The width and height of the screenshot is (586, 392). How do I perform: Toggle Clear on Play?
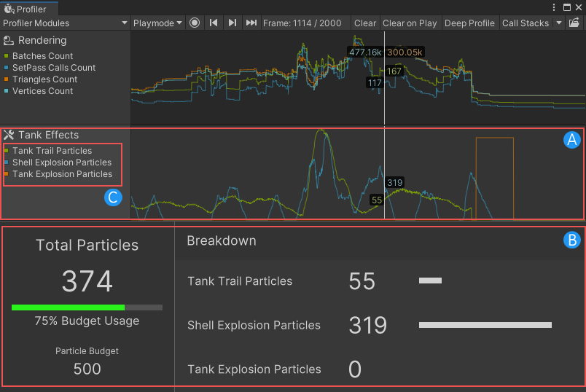410,23
